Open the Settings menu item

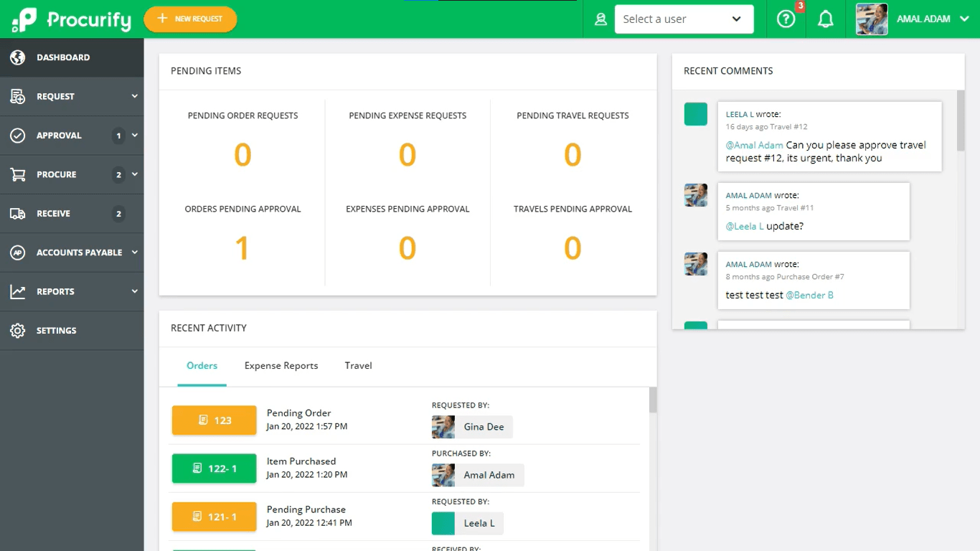tap(72, 331)
